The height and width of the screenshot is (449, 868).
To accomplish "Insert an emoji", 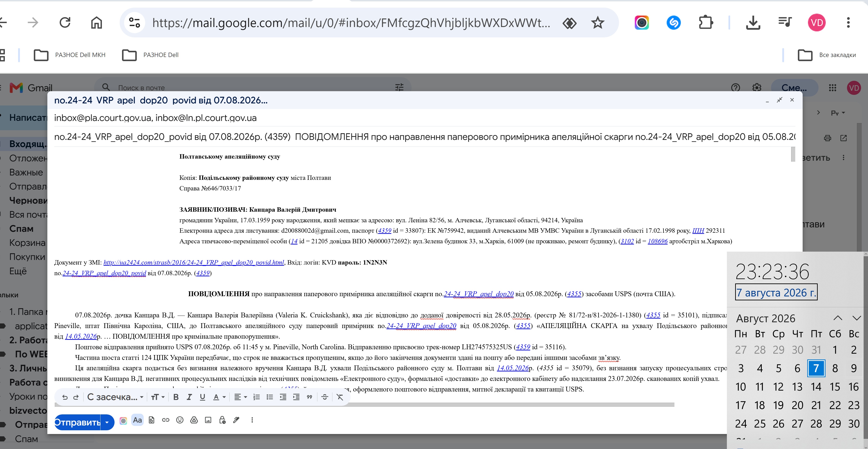I will click(180, 420).
